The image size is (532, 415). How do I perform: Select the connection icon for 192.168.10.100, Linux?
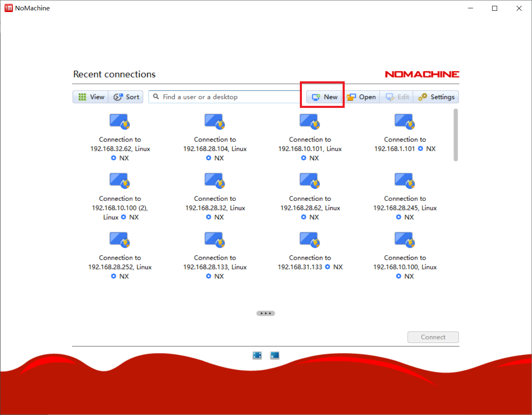(405, 240)
